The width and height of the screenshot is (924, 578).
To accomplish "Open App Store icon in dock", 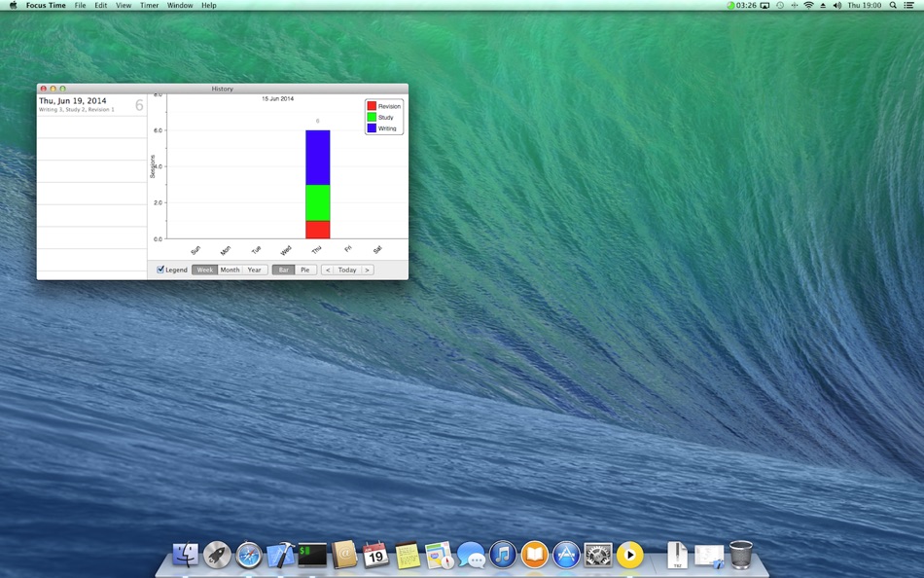I will [566, 555].
